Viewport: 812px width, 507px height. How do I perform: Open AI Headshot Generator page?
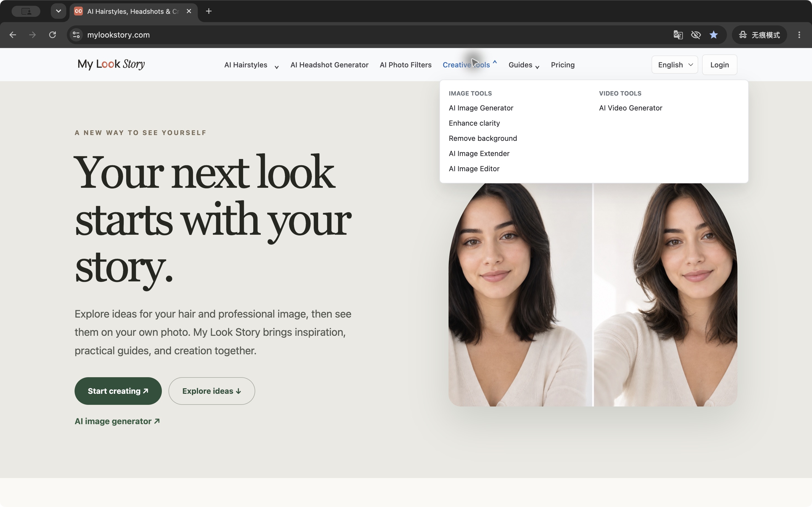pyautogui.click(x=329, y=65)
